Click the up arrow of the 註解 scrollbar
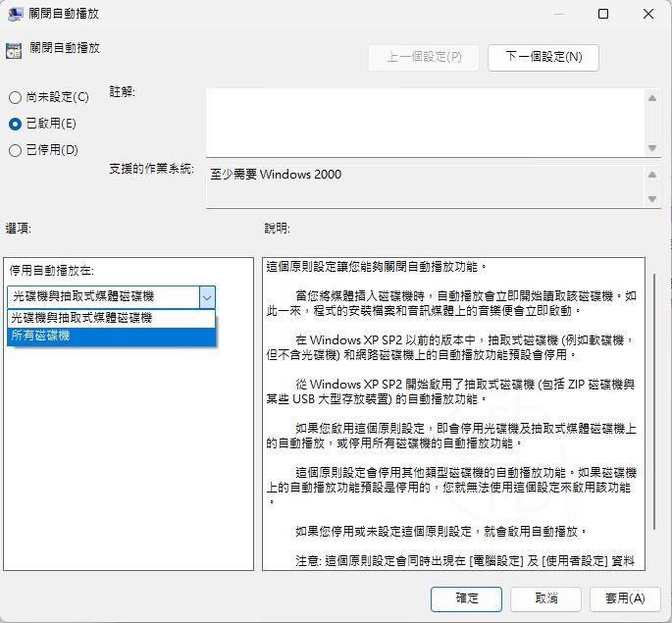Screen dimensions: 672x623 click(652, 98)
